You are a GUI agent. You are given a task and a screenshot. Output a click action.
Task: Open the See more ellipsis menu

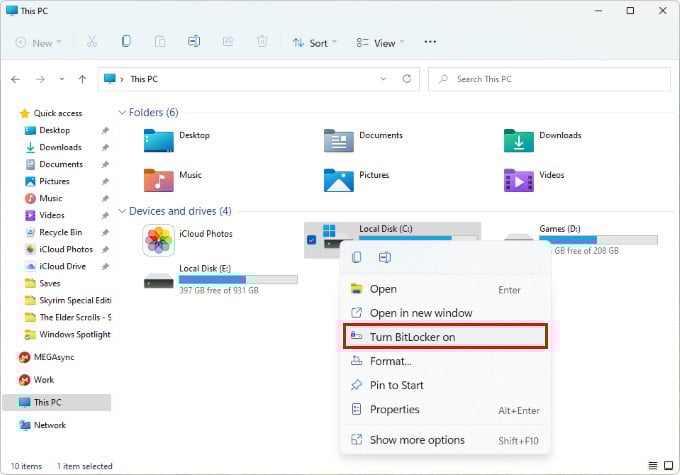430,42
